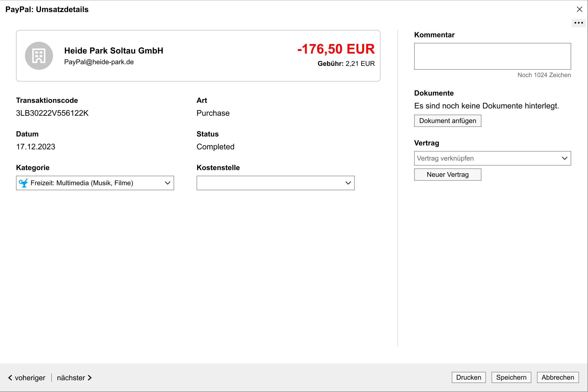Select the transaction code 3LB30222V556122K
The image size is (588, 392).
(x=52, y=113)
